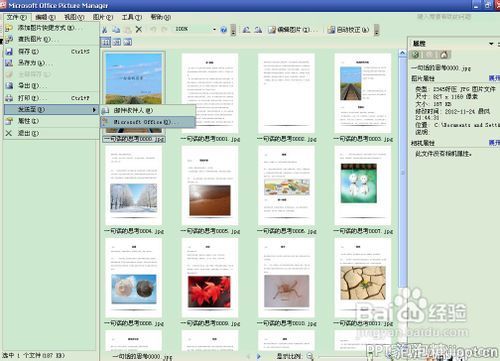Open the 视图 menu
500x361 pixels.
74,17
